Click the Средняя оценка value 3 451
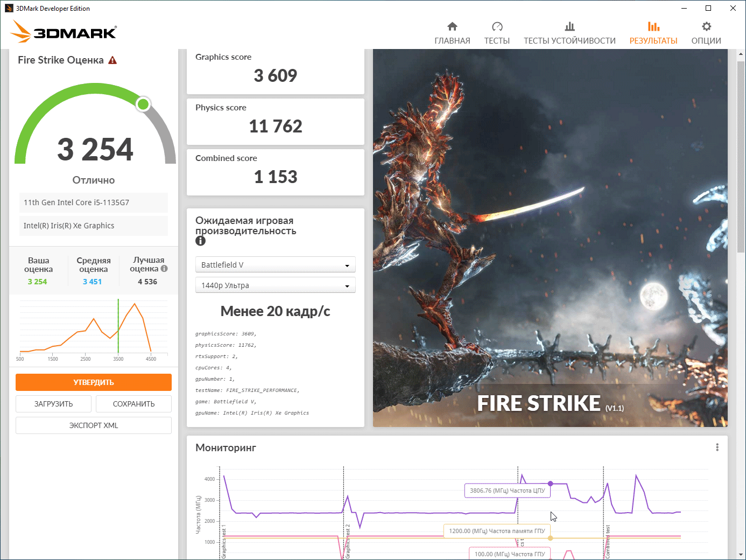The image size is (746, 560). tap(92, 282)
